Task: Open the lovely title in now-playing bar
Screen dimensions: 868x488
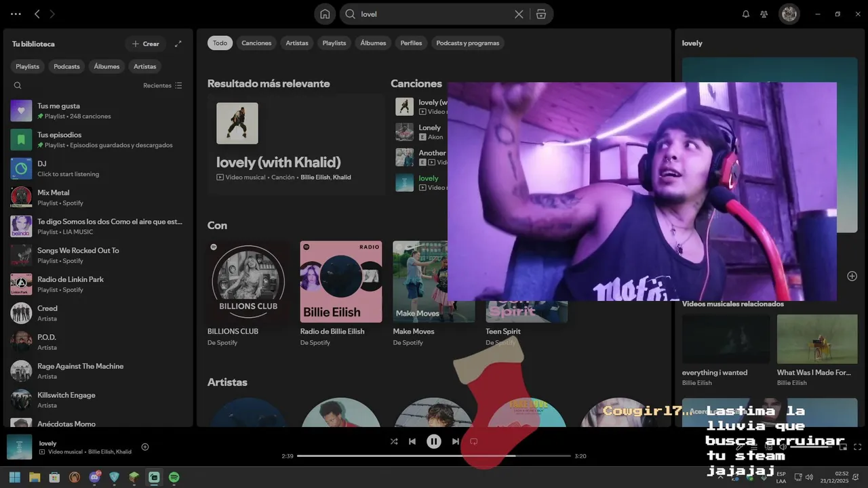Action: [47, 443]
